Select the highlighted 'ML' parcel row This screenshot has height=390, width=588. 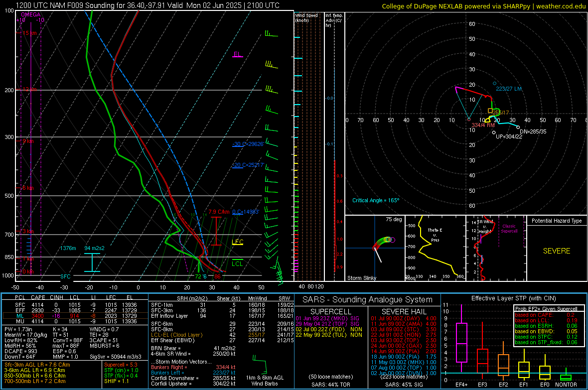click(75, 316)
